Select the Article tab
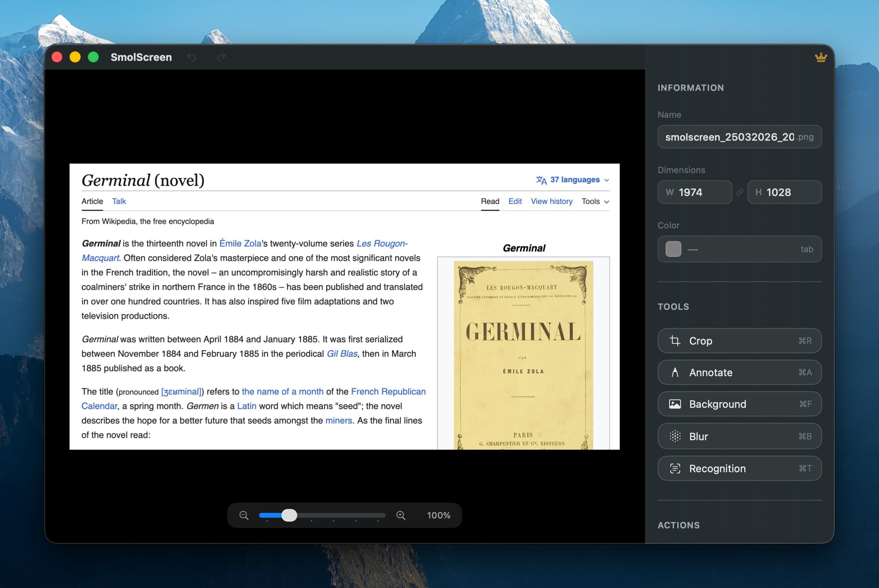879x588 pixels. click(92, 201)
